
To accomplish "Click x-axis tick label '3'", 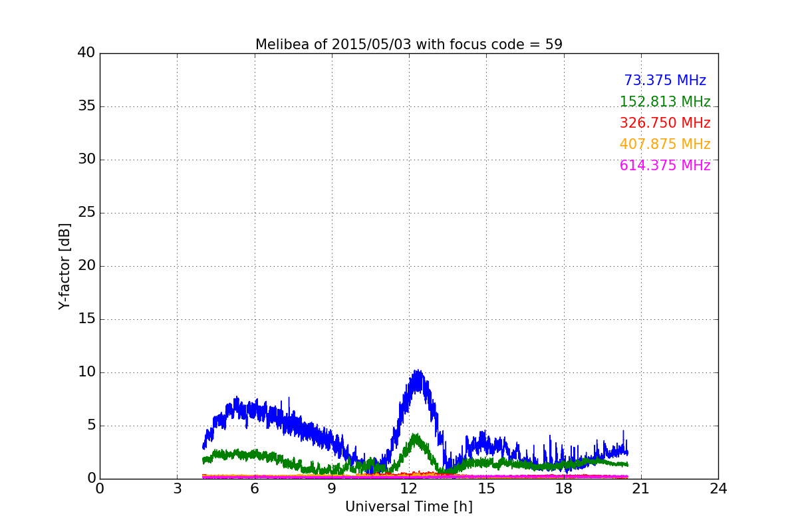I will (177, 489).
